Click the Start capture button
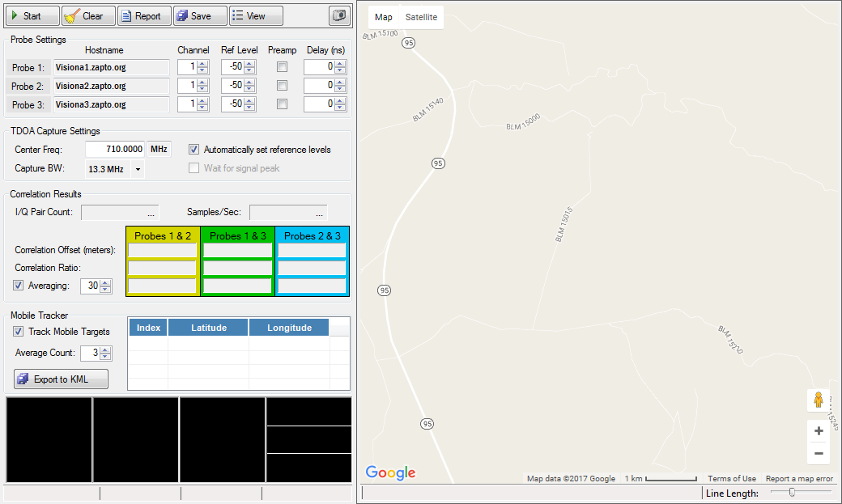The height and width of the screenshot is (504, 842). click(x=32, y=16)
